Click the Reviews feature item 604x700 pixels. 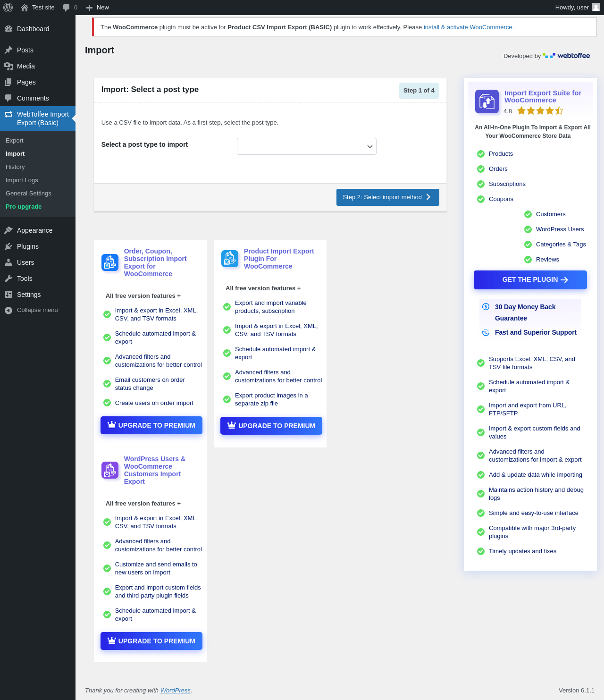pos(547,260)
